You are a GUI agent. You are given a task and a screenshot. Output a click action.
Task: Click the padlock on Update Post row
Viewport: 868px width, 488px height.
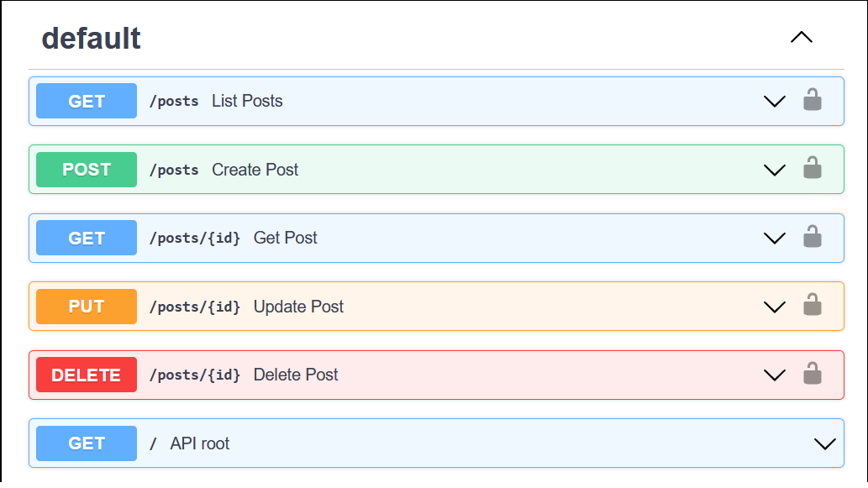click(812, 306)
